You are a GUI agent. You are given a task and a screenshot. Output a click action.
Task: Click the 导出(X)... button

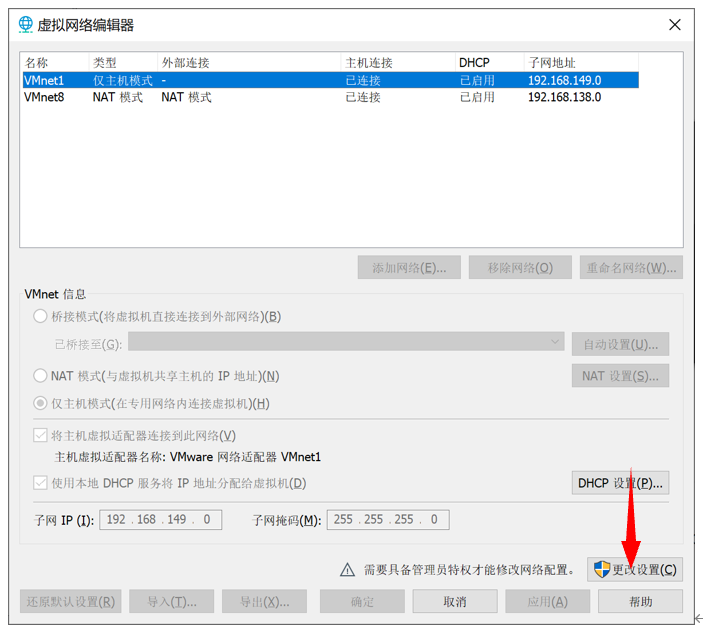pyautogui.click(x=265, y=601)
